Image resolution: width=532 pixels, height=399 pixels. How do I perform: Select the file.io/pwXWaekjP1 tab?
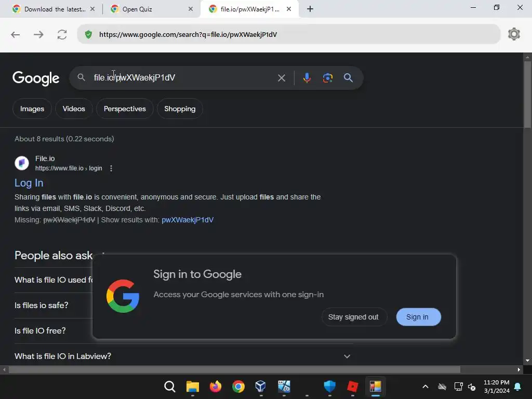[250, 9]
